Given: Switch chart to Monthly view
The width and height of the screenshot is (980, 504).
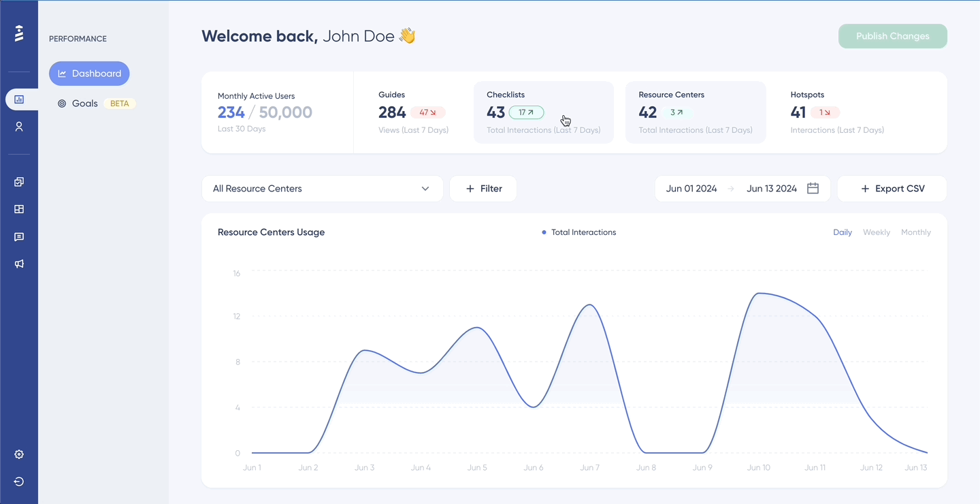Looking at the screenshot, I should pyautogui.click(x=916, y=232).
